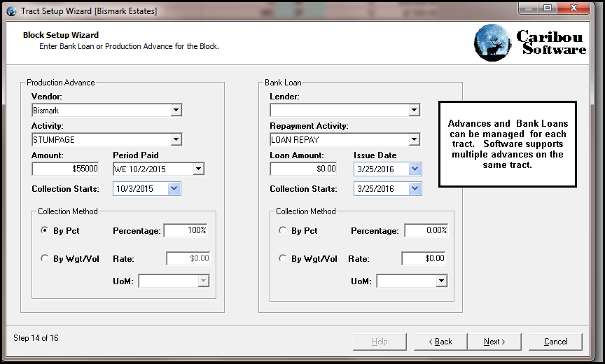Open Bank Loan Collection Starts date picker
605x364 pixels.
(x=415, y=188)
